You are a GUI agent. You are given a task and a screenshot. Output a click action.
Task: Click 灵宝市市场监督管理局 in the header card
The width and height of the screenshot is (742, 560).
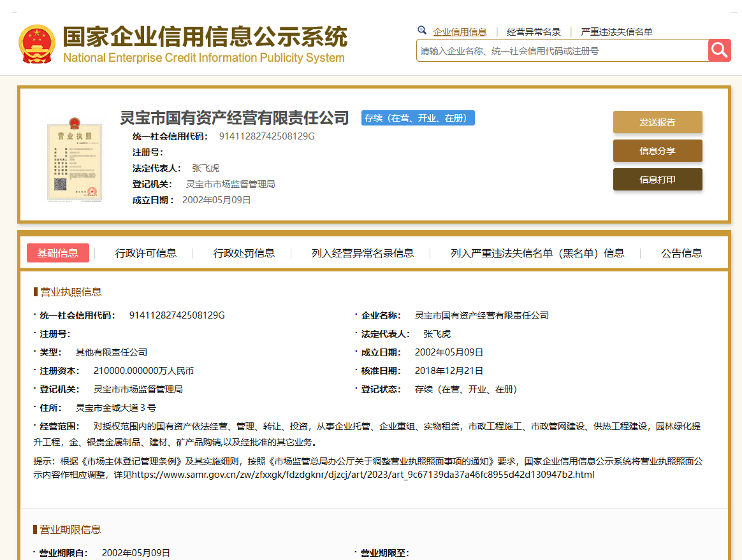pyautogui.click(x=231, y=184)
